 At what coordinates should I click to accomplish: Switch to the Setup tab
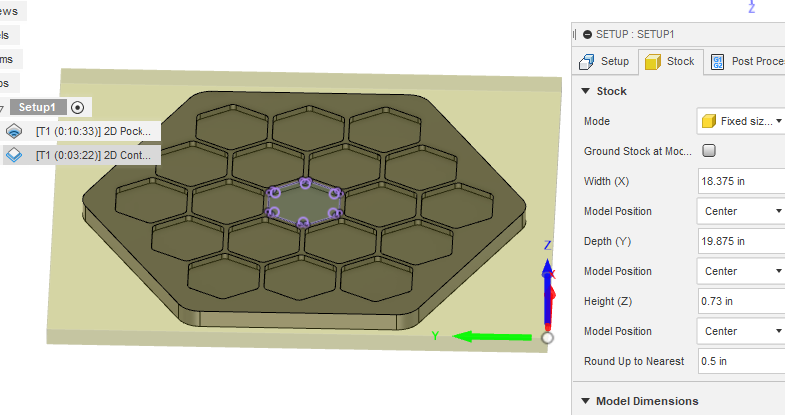pos(605,62)
